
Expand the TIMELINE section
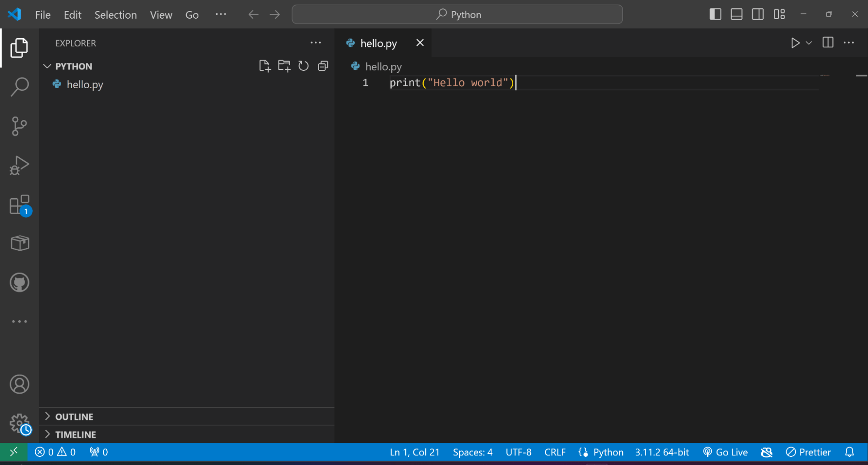(x=187, y=434)
